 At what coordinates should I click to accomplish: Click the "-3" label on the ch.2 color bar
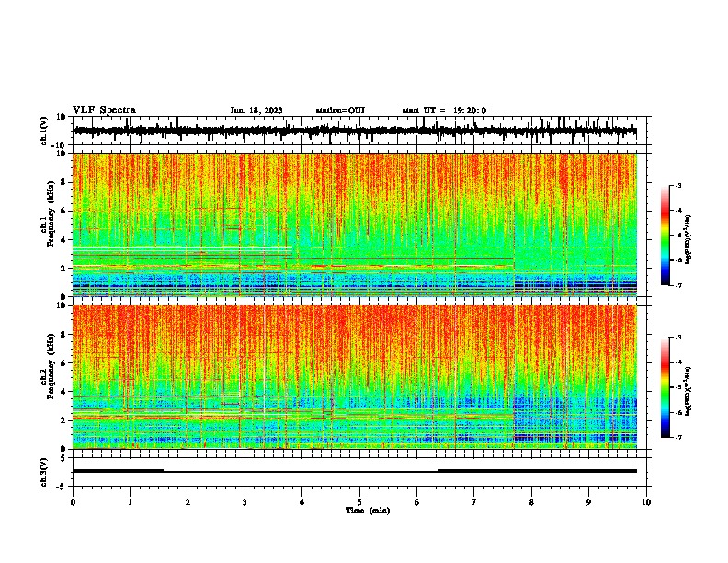(678, 338)
